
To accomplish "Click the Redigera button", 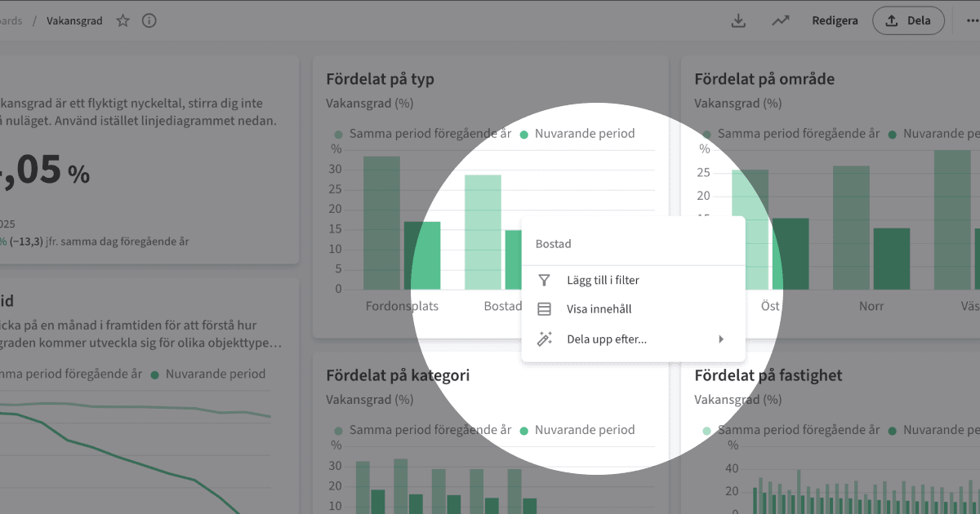I will click(835, 20).
